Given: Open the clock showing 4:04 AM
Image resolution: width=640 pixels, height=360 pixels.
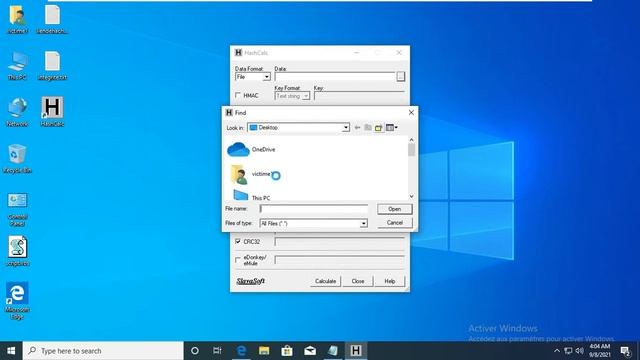Looking at the screenshot, I should tap(600, 351).
